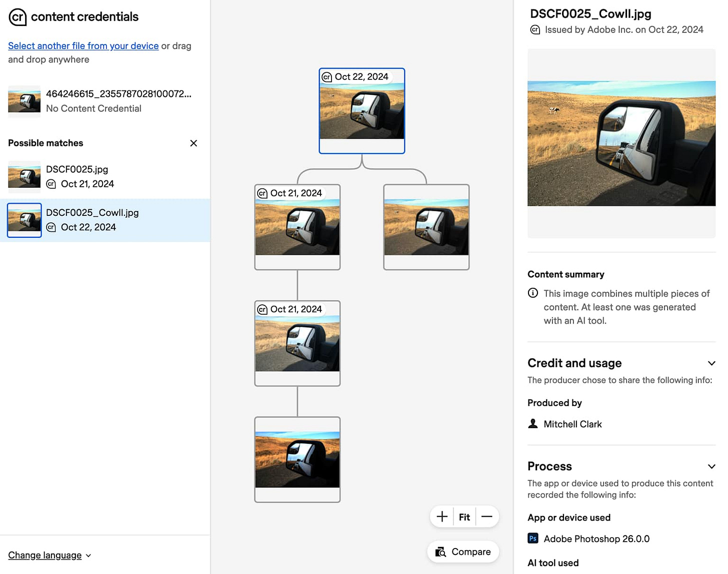Click the CR badge beside Issued by Adobe Inc.

(x=535, y=29)
